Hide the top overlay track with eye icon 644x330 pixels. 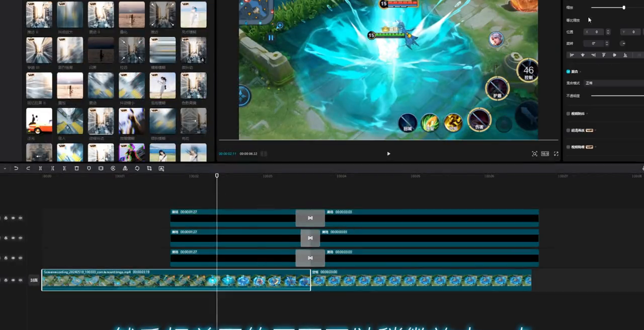(x=13, y=218)
